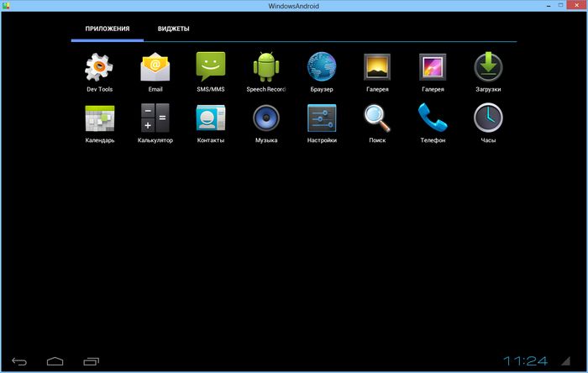Open the SMS/MMS messaging app

coord(210,67)
